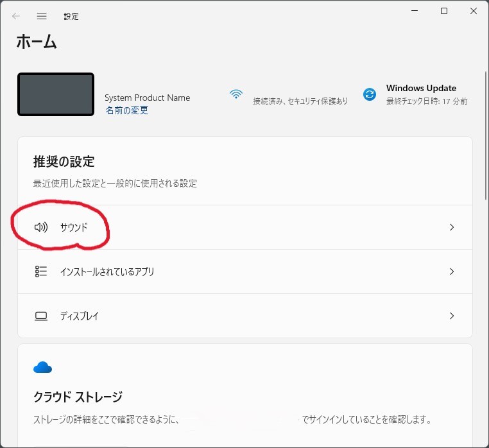Select the ディスプレイ settings entry

(x=80, y=316)
